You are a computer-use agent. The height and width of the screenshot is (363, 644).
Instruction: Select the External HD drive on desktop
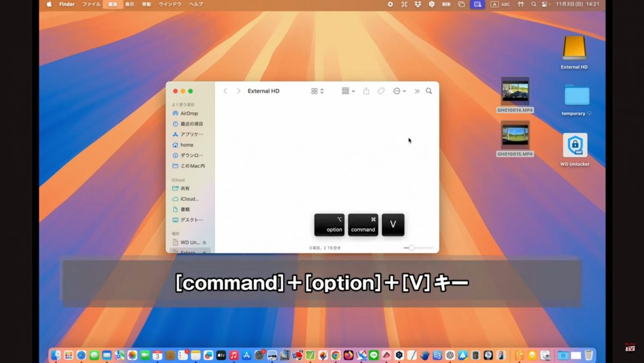coord(574,53)
